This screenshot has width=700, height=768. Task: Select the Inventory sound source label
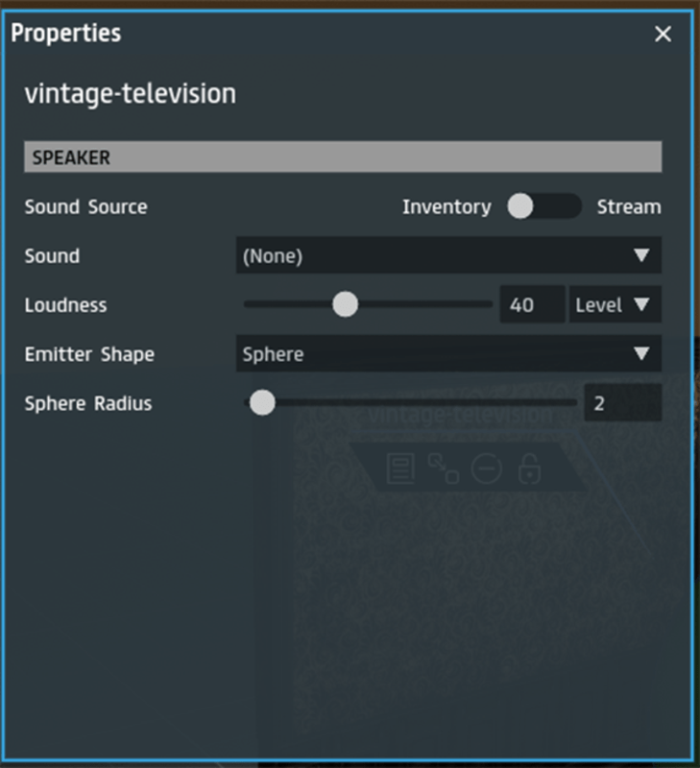[x=447, y=206]
